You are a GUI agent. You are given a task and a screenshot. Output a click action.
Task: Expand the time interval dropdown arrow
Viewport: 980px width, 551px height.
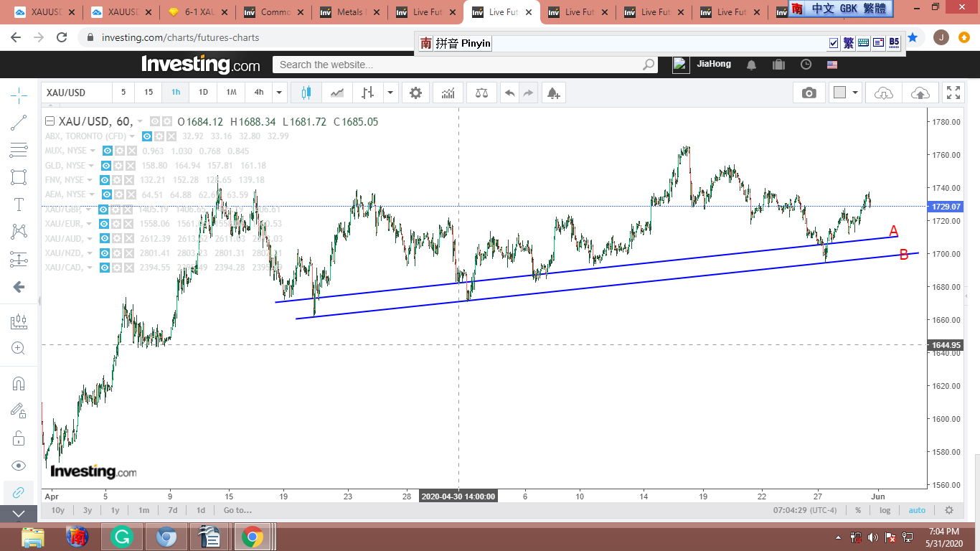coord(280,93)
